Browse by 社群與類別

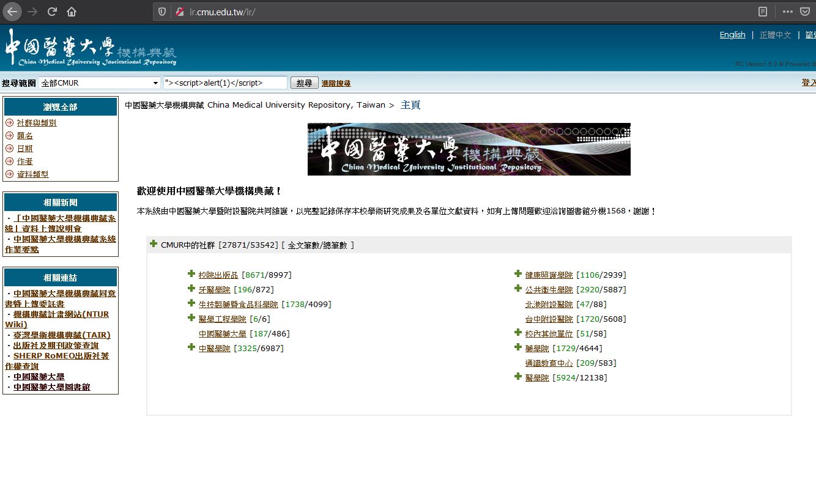(x=37, y=123)
